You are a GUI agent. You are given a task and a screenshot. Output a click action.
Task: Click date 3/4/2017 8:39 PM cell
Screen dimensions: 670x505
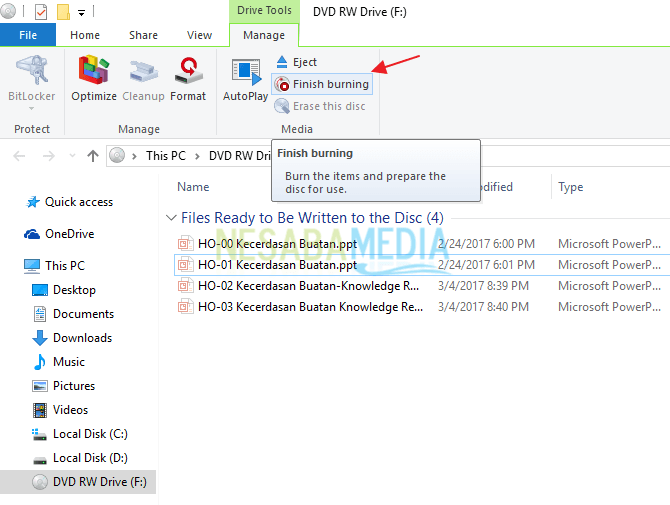483,286
